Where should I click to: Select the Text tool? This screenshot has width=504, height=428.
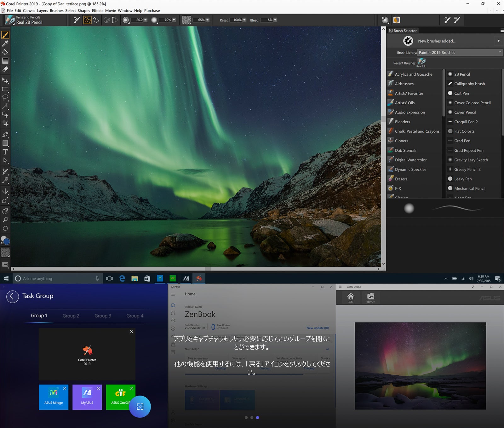(x=5, y=152)
